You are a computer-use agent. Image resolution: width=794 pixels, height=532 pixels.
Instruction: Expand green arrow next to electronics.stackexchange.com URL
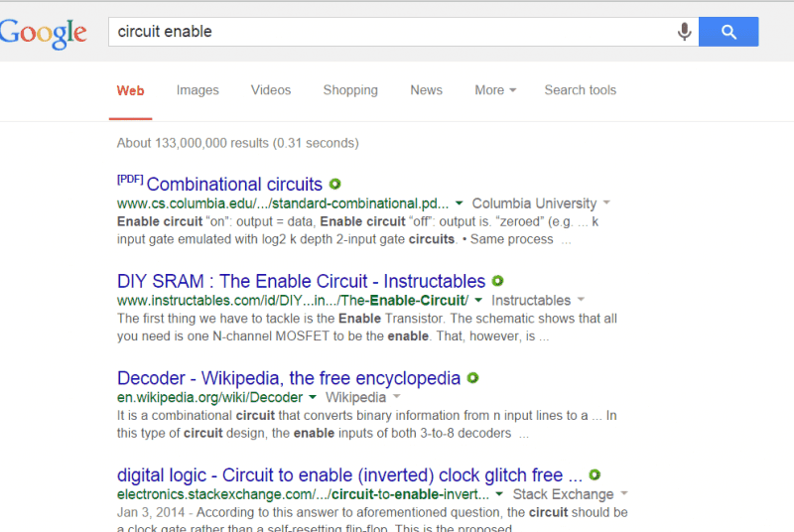coord(500,494)
